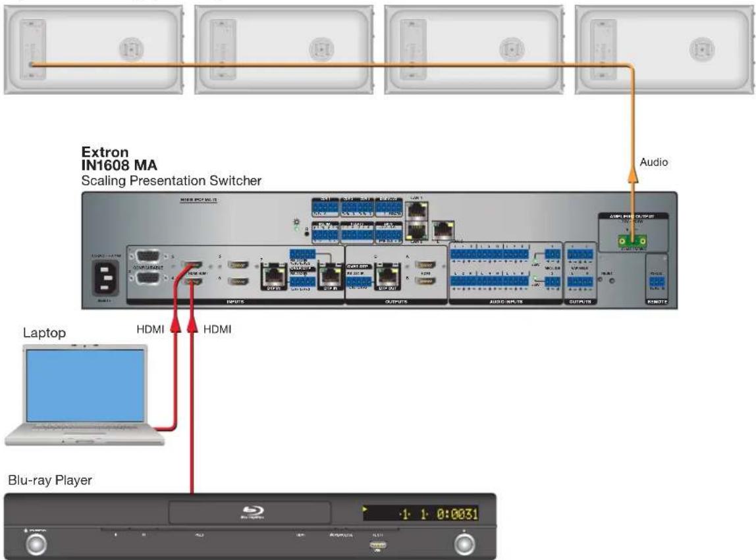The height and width of the screenshot is (560, 756).
Task: Click the green amplified output connector
Action: [633, 240]
